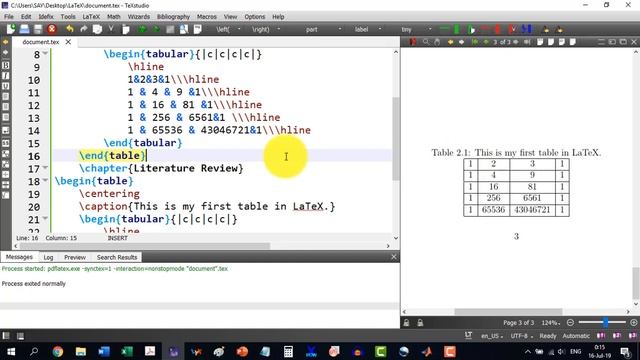Open the Macros menu
The width and height of the screenshot is (640, 360).
pyautogui.click(x=207, y=17)
